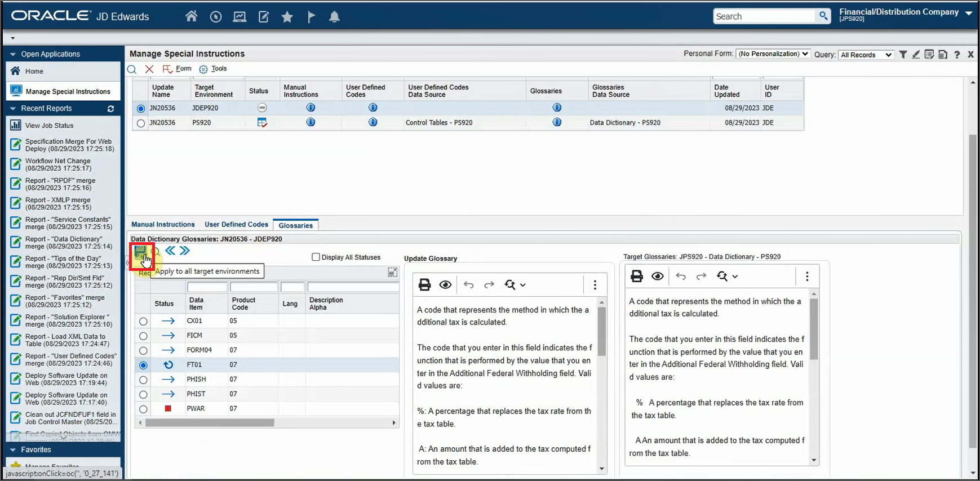
Task: Click the double right arrow icon
Action: (185, 251)
